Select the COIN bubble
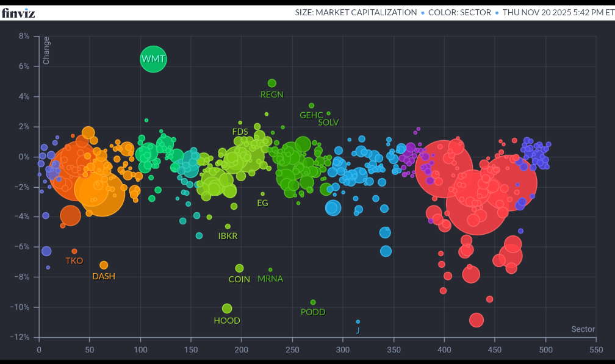The height and width of the screenshot is (364, 615). tap(239, 268)
